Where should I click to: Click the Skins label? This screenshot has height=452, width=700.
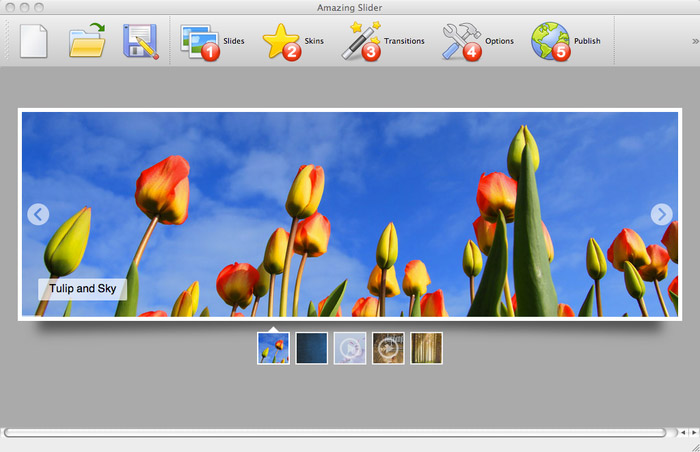coord(314,41)
